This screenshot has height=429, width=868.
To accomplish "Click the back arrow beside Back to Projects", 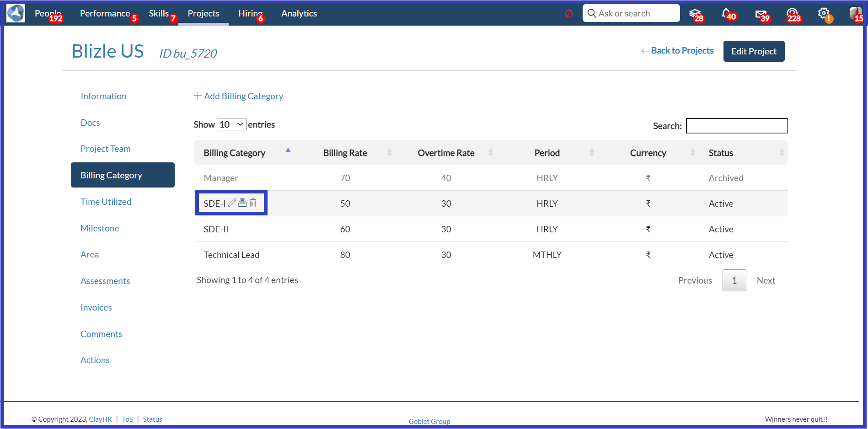I will click(645, 51).
